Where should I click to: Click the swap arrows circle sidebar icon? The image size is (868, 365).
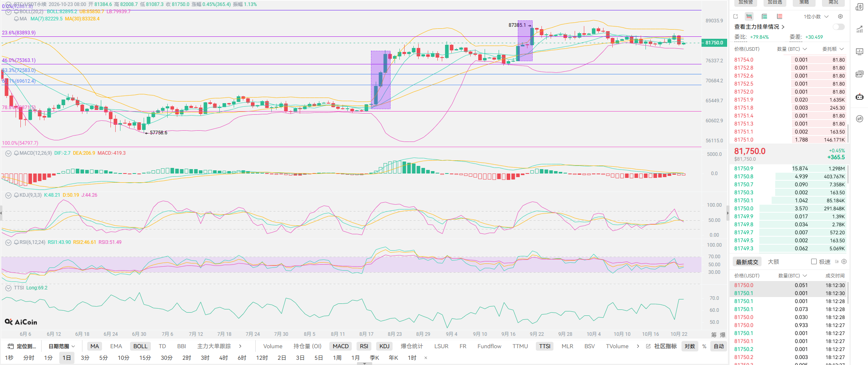point(859,119)
